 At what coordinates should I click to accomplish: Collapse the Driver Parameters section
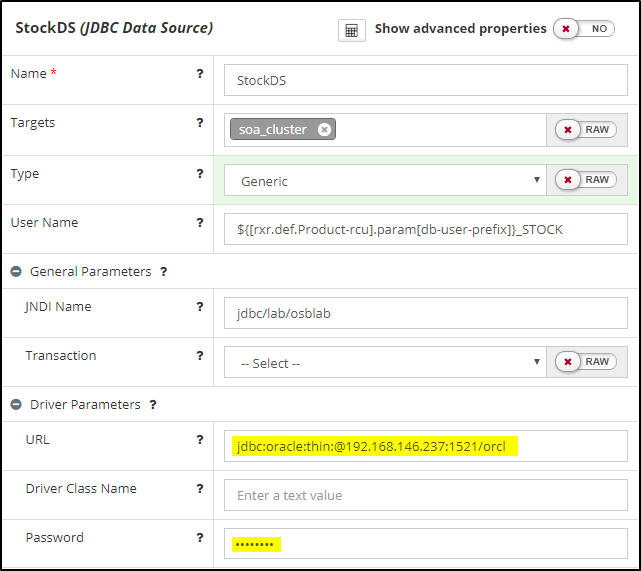[16, 405]
